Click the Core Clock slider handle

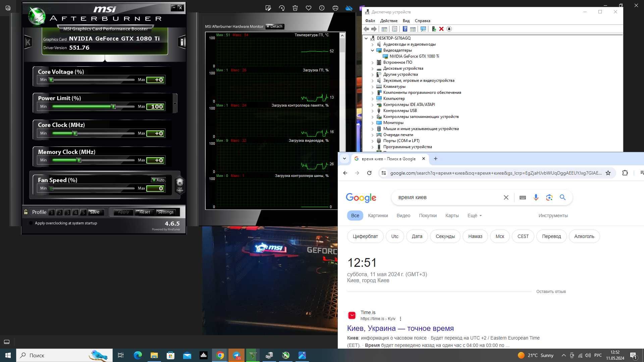75,133
